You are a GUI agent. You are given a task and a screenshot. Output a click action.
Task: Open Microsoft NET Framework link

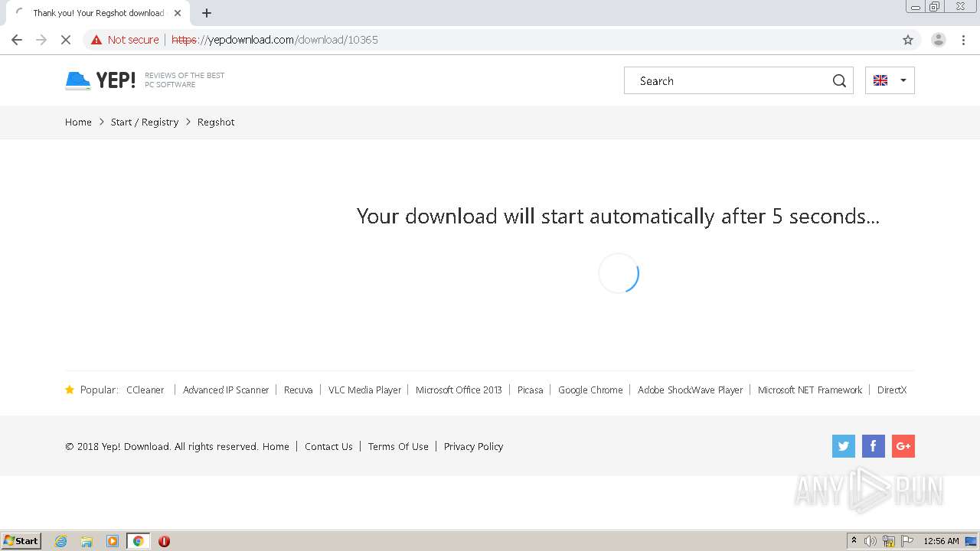coord(810,390)
